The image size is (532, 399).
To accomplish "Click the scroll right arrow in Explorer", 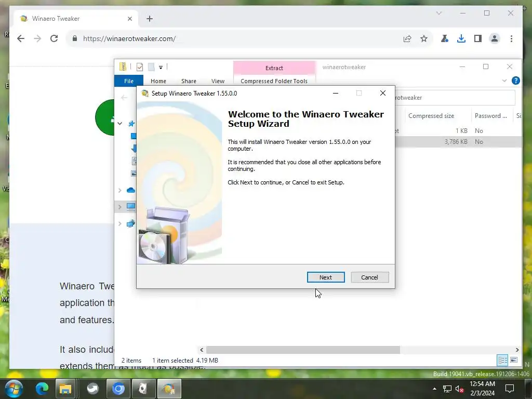I will pos(517,350).
